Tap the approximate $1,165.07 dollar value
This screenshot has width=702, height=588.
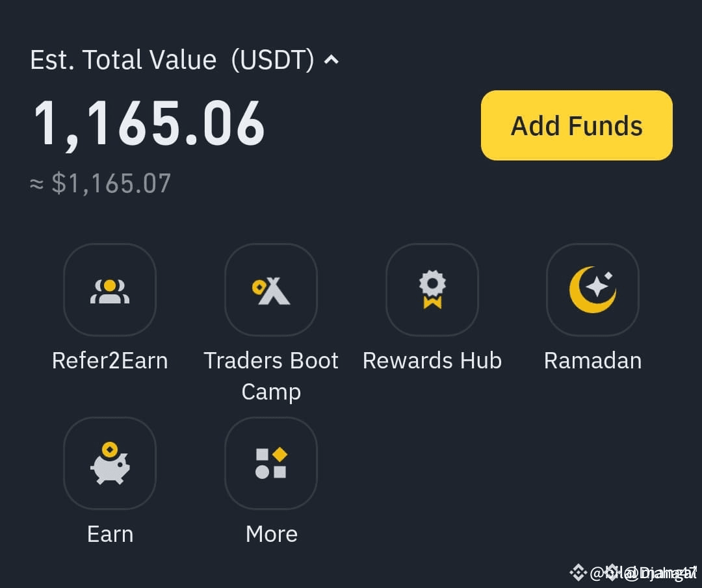(x=100, y=183)
